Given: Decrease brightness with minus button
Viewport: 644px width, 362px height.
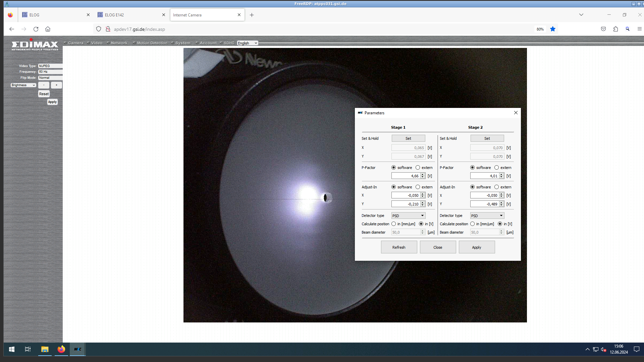Looking at the screenshot, I should click(x=44, y=85).
